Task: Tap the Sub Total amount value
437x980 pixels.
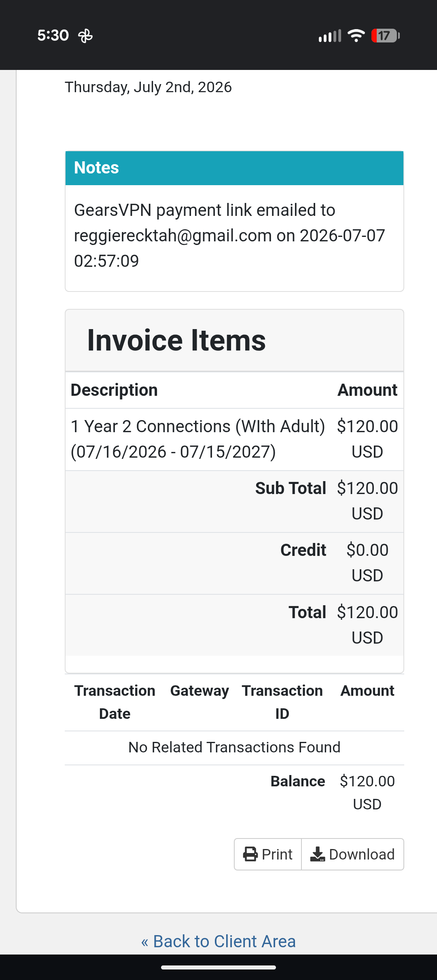Action: click(x=367, y=501)
